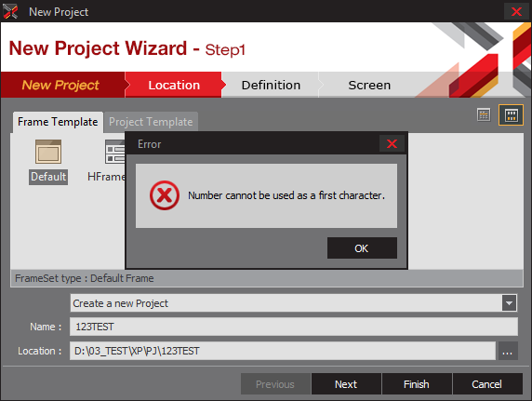
Task: Select the HFrame template icon
Action: pyautogui.click(x=114, y=152)
